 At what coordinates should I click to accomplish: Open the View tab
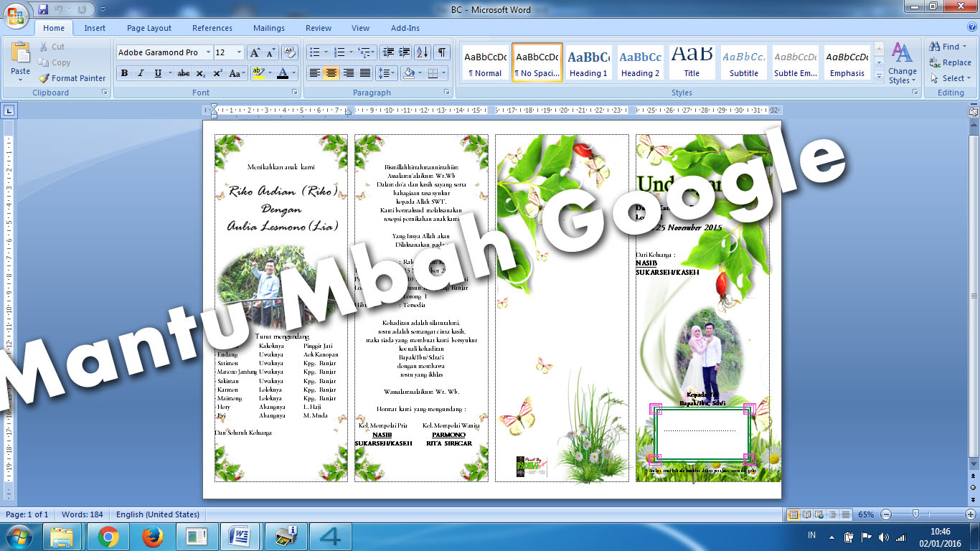pos(361,28)
